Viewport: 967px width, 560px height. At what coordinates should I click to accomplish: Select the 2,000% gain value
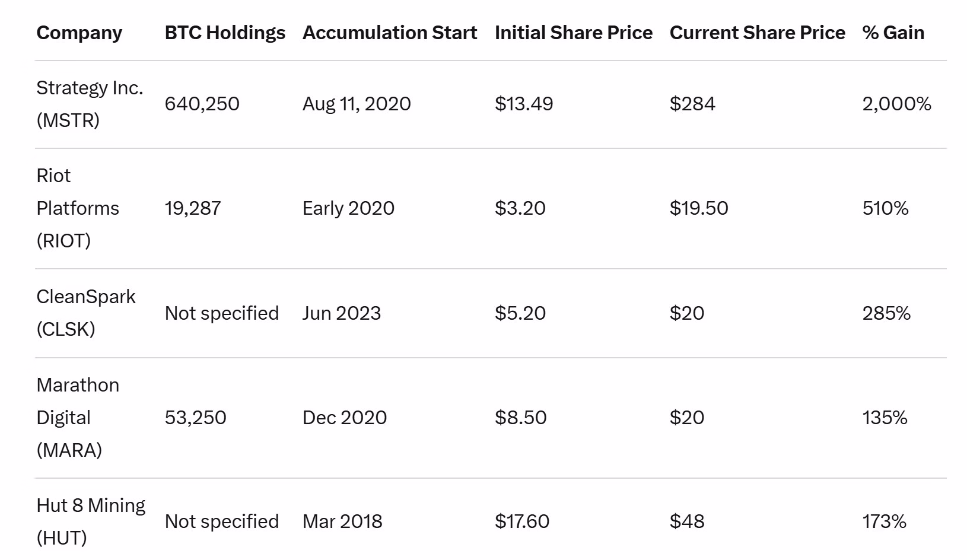pos(896,104)
